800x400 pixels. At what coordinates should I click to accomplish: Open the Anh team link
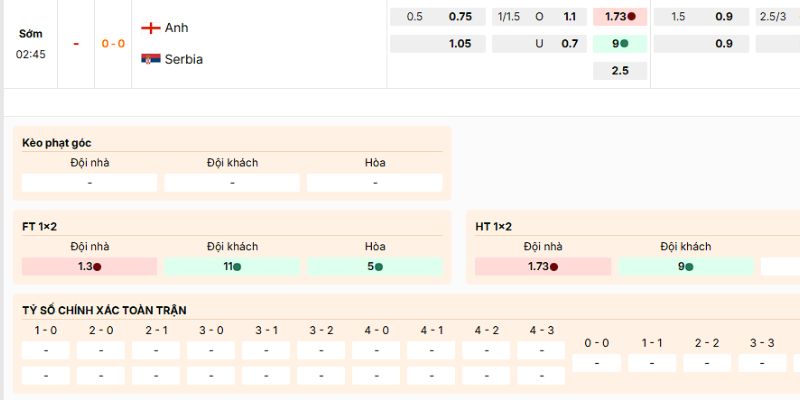pyautogui.click(x=176, y=27)
